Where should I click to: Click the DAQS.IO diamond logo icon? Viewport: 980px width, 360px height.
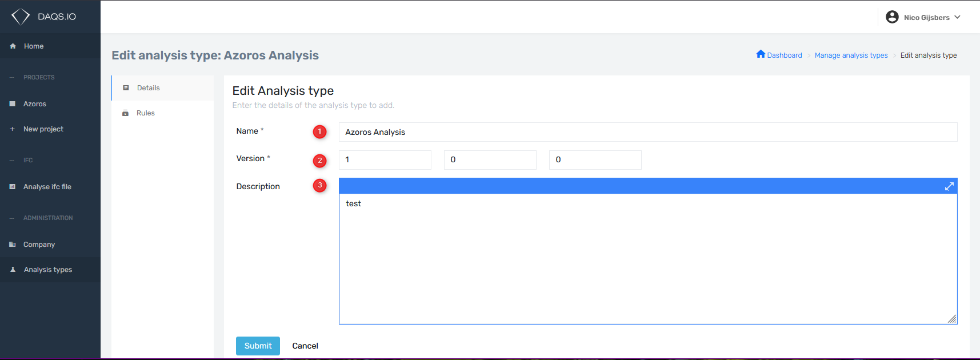pyautogui.click(x=21, y=17)
